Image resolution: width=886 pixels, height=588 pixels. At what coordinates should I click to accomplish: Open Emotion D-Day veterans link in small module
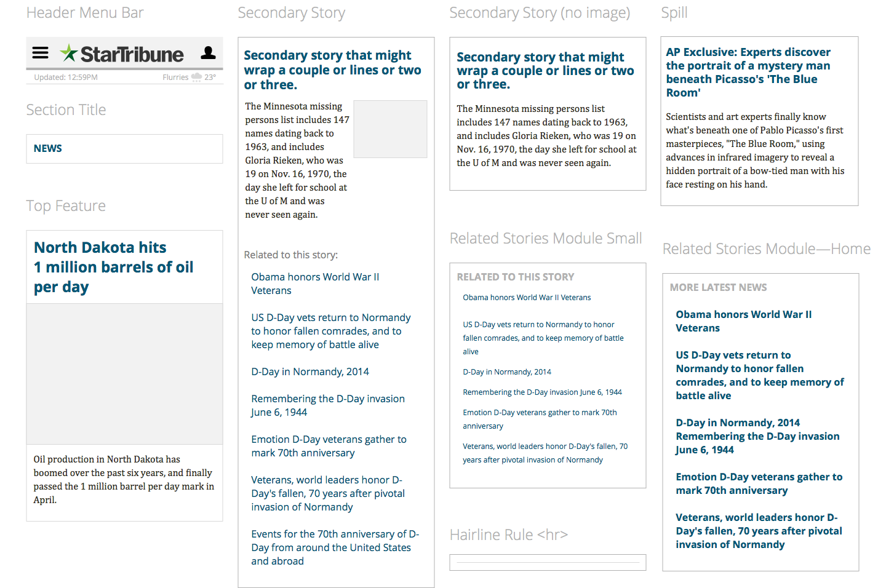[x=540, y=419]
